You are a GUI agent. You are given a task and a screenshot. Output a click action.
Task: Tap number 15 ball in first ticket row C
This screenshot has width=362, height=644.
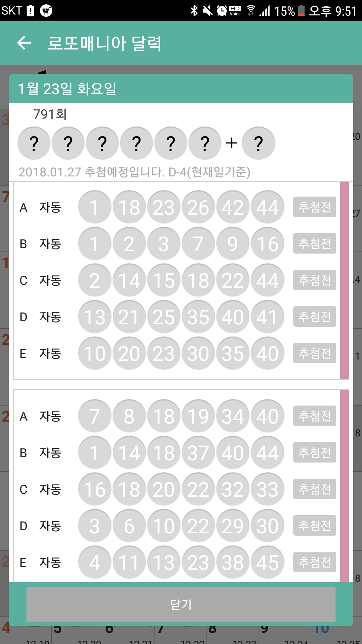click(x=164, y=280)
